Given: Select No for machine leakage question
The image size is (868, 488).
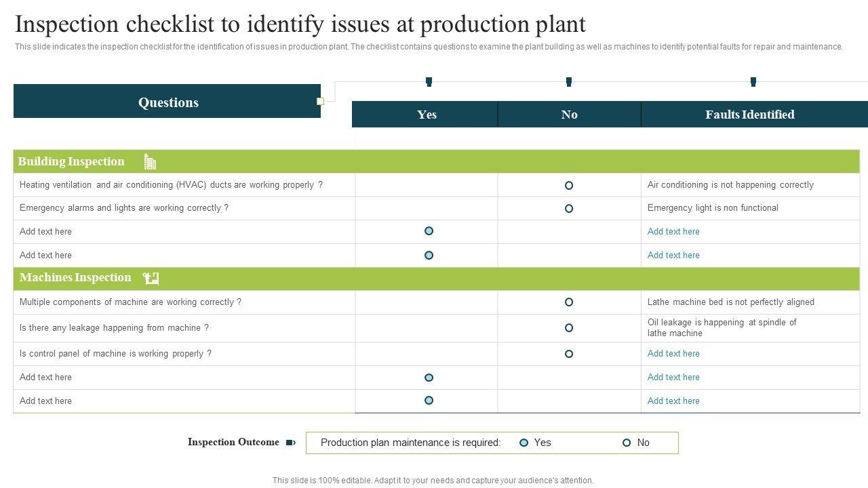Looking at the screenshot, I should (569, 328).
